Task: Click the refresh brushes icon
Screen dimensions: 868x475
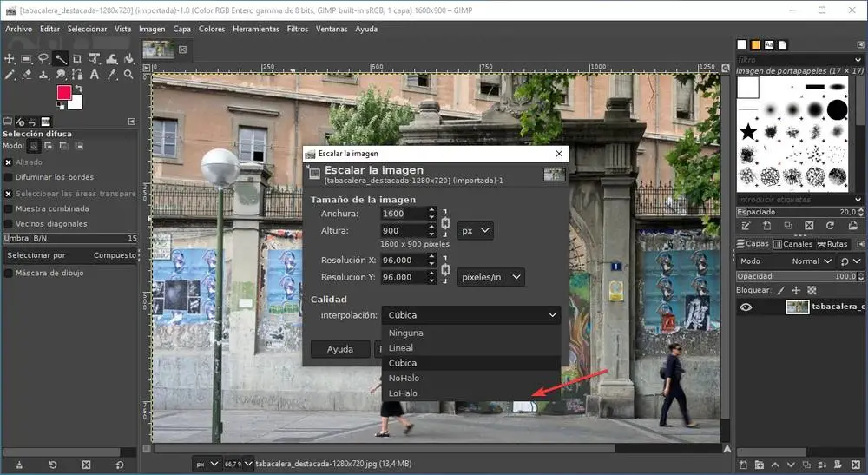Action: (x=830, y=226)
